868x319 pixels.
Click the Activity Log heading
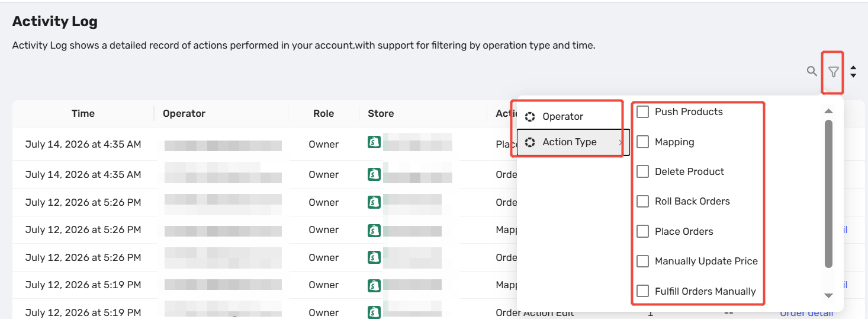click(55, 22)
